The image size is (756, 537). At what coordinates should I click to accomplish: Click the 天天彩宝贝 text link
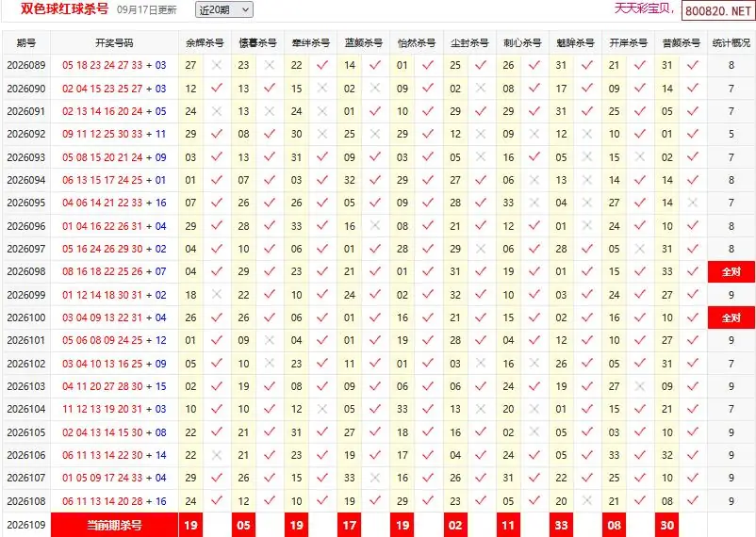coord(642,8)
